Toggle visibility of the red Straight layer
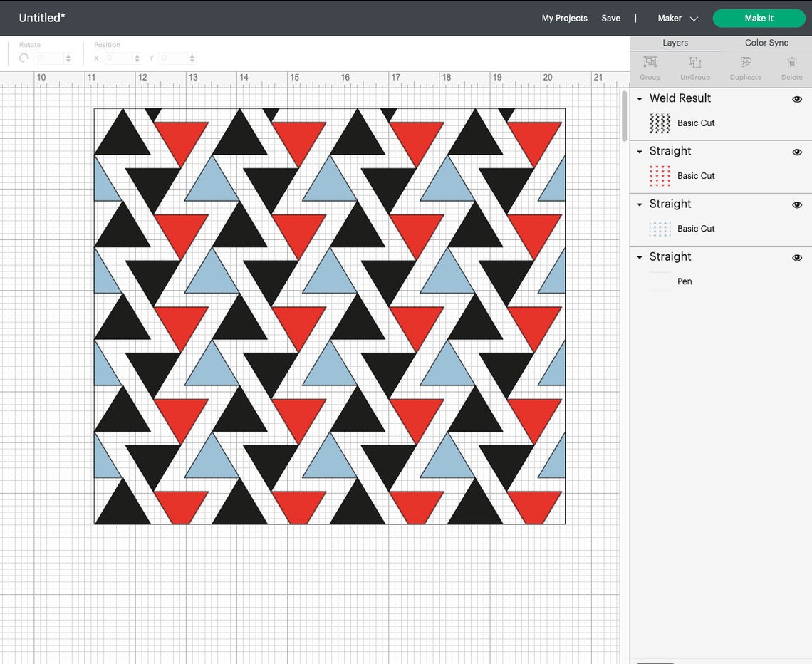The width and height of the screenshot is (812, 664). pos(797,152)
